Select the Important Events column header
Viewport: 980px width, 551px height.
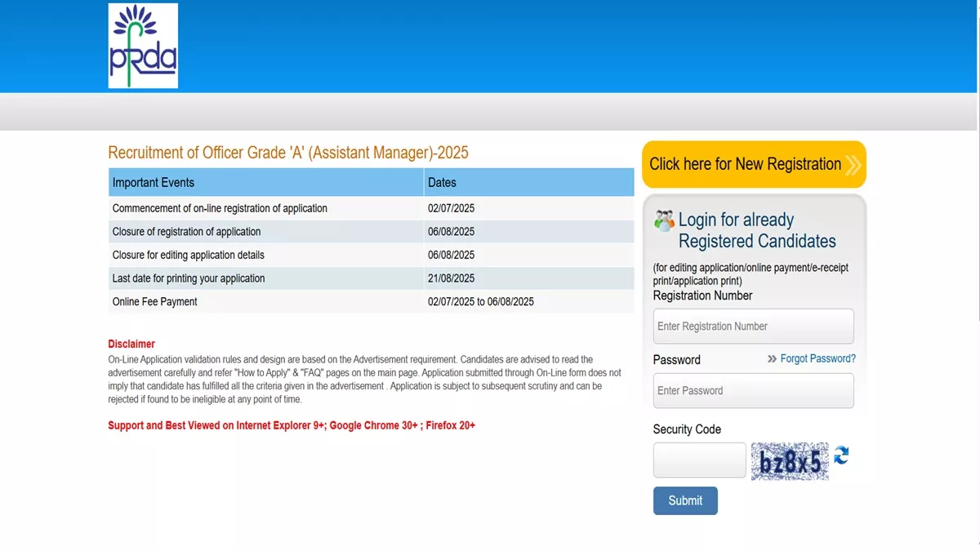coord(266,182)
